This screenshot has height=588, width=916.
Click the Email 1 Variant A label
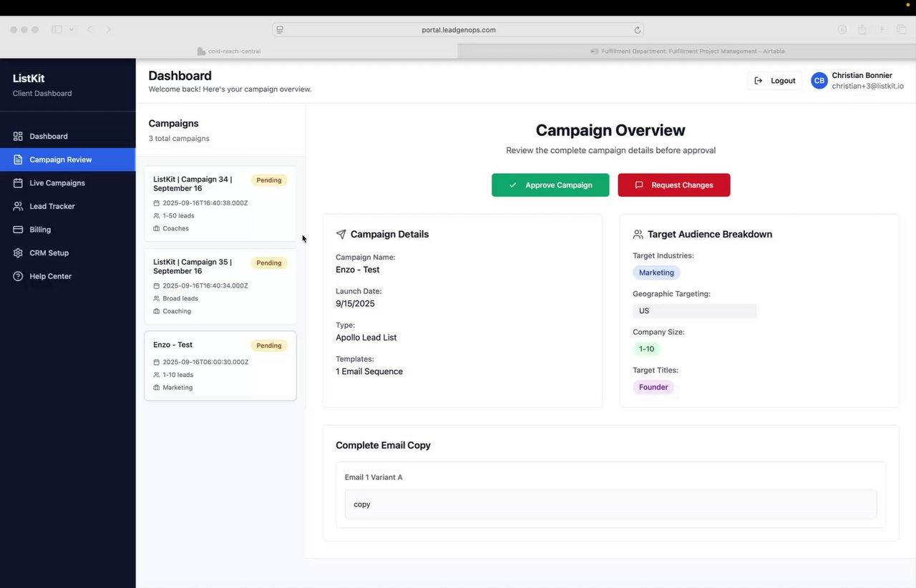tap(374, 477)
